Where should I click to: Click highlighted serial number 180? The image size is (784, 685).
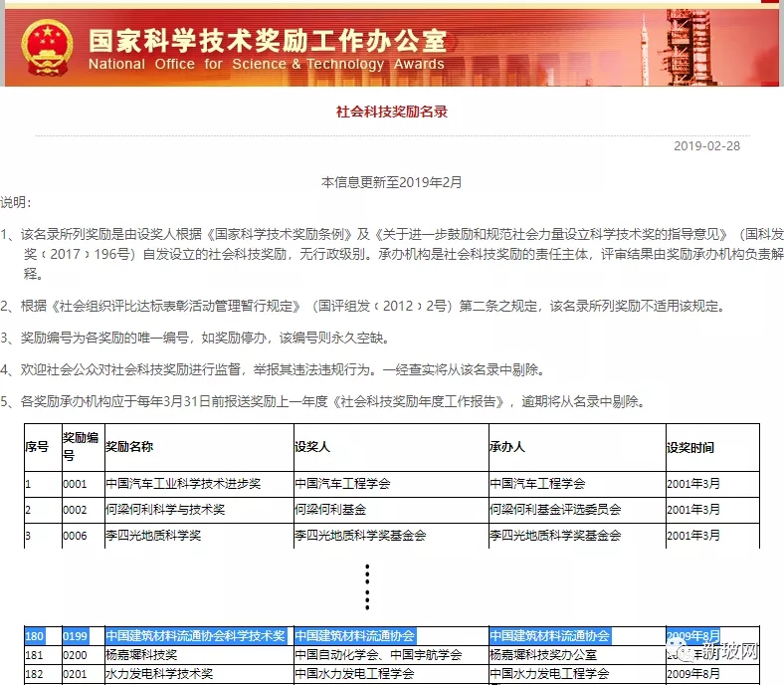[35, 636]
